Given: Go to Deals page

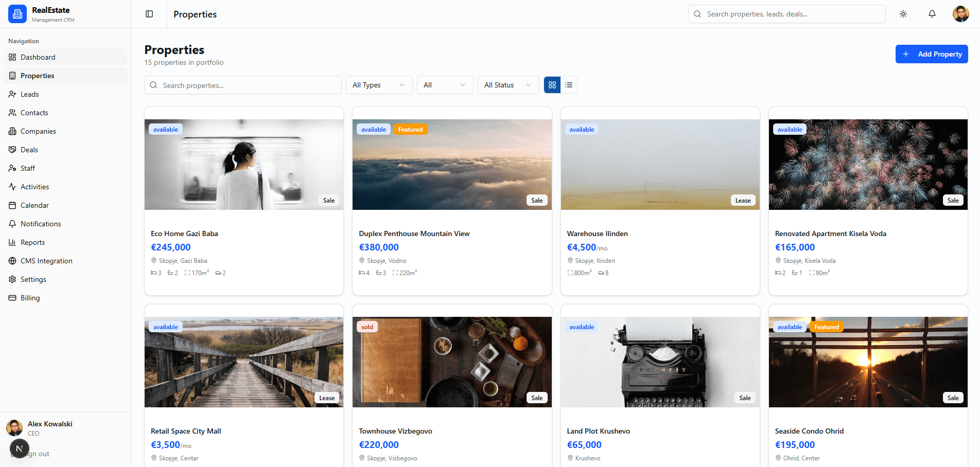Looking at the screenshot, I should [65, 150].
